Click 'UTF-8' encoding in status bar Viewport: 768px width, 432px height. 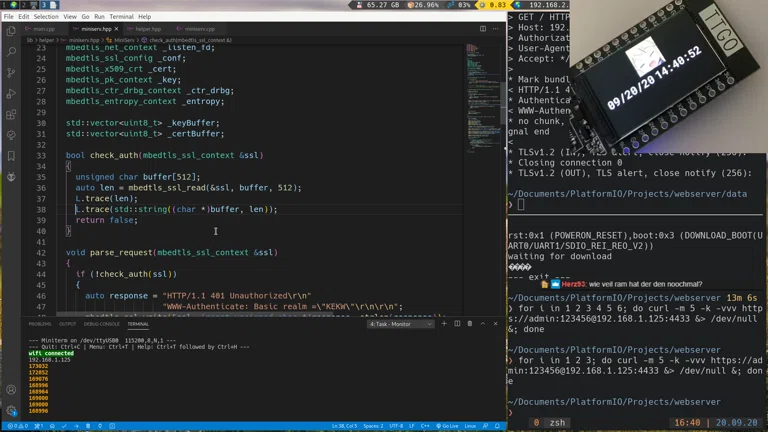pyautogui.click(x=396, y=426)
